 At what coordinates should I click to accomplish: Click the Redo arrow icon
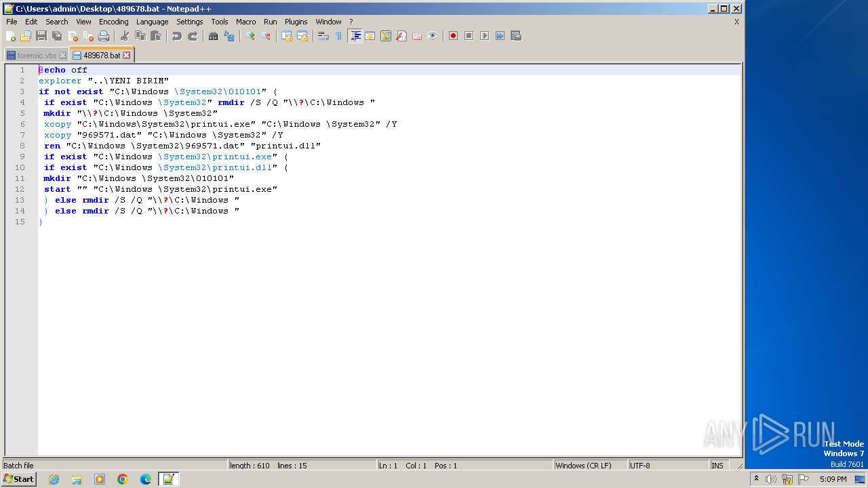tap(192, 36)
